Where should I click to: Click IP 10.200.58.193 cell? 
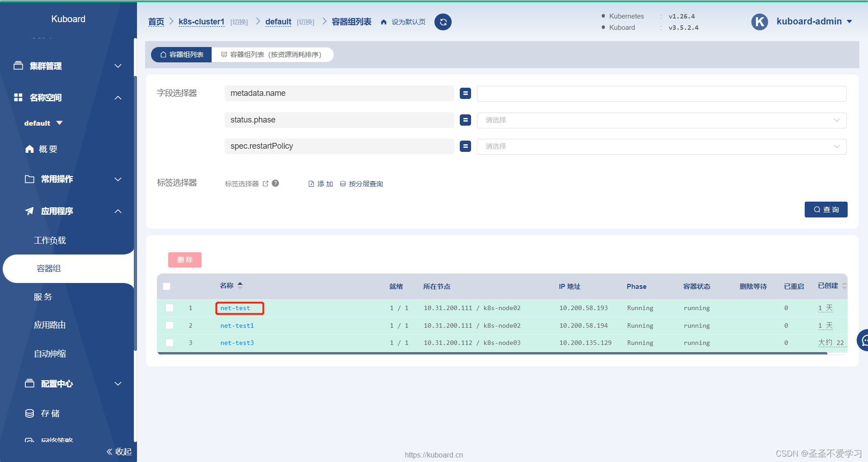(584, 308)
